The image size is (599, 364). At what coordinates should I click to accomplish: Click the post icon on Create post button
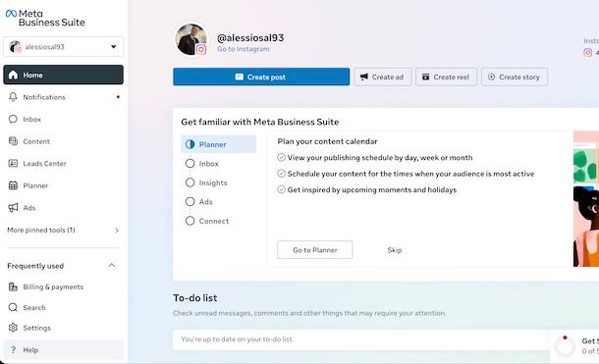240,77
